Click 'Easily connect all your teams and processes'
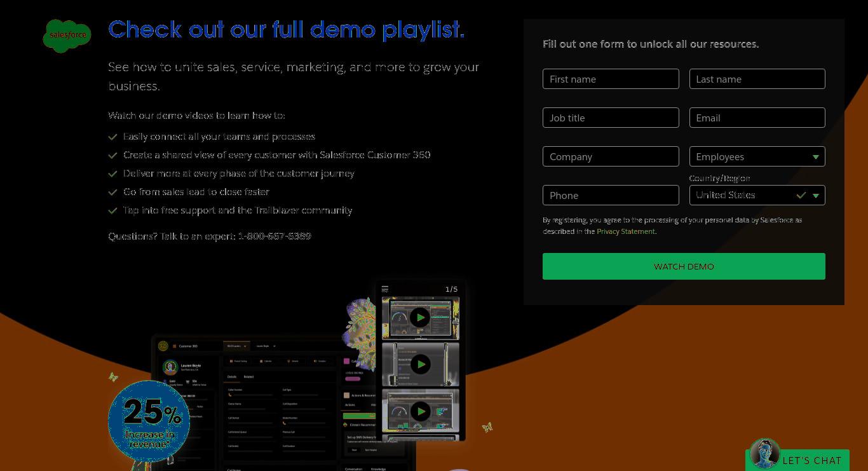 coord(219,137)
